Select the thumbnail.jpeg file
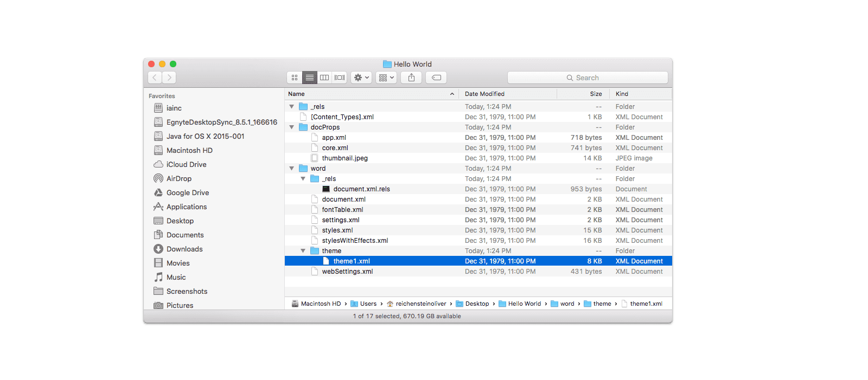 [344, 158]
